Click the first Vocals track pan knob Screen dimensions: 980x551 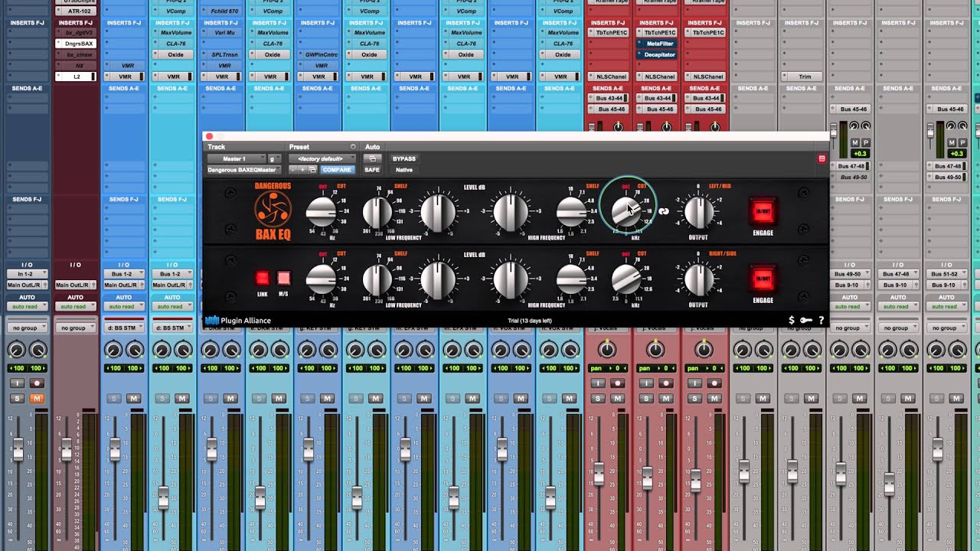tap(606, 350)
